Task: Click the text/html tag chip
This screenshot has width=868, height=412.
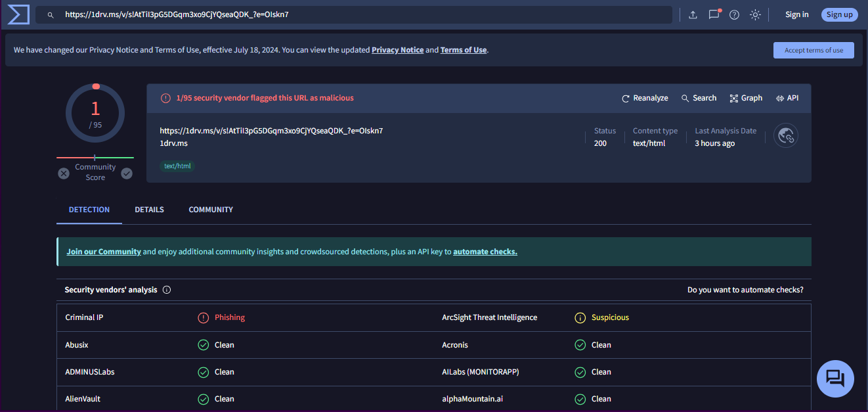Action: pyautogui.click(x=177, y=166)
